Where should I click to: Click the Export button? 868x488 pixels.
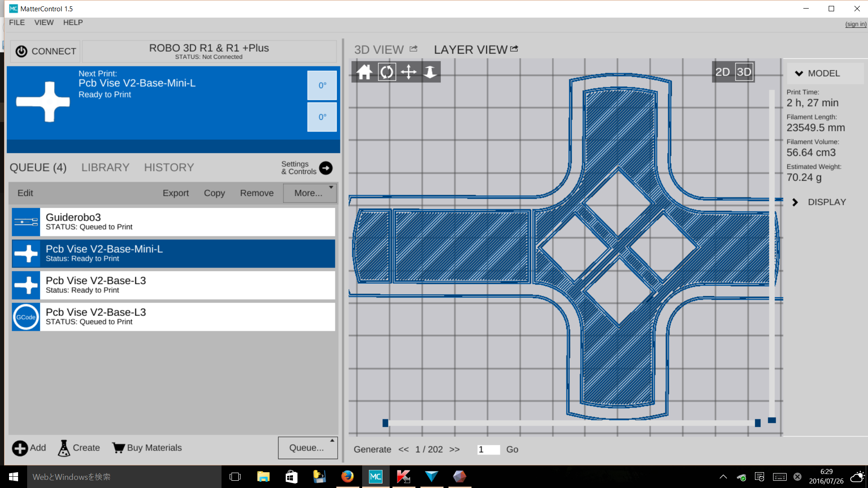(x=175, y=193)
